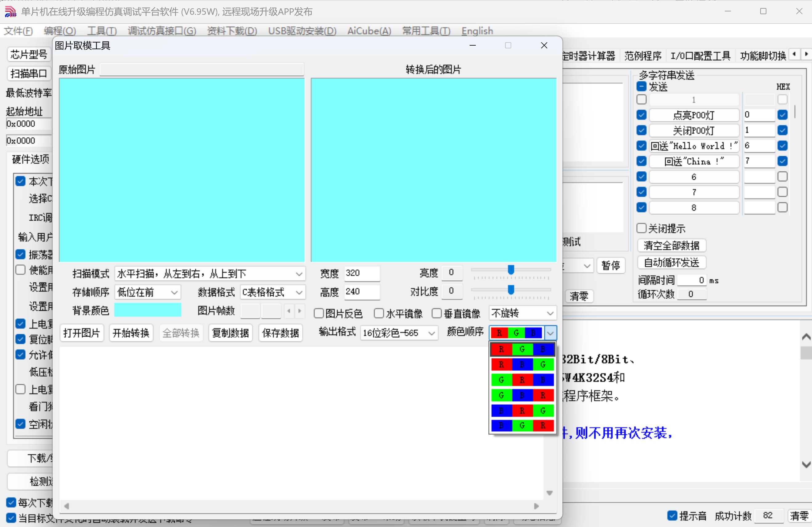Switch the language to English
Viewport: 812px width, 527px height.
pyautogui.click(x=477, y=31)
